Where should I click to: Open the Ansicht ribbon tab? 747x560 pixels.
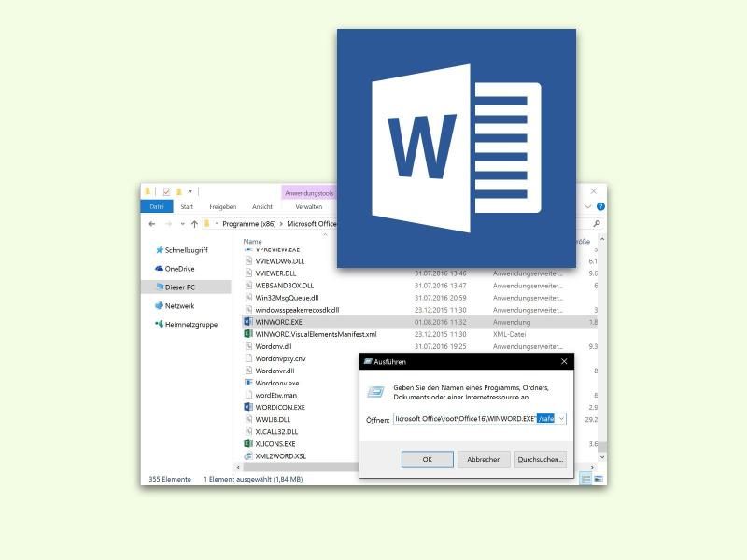click(x=262, y=206)
